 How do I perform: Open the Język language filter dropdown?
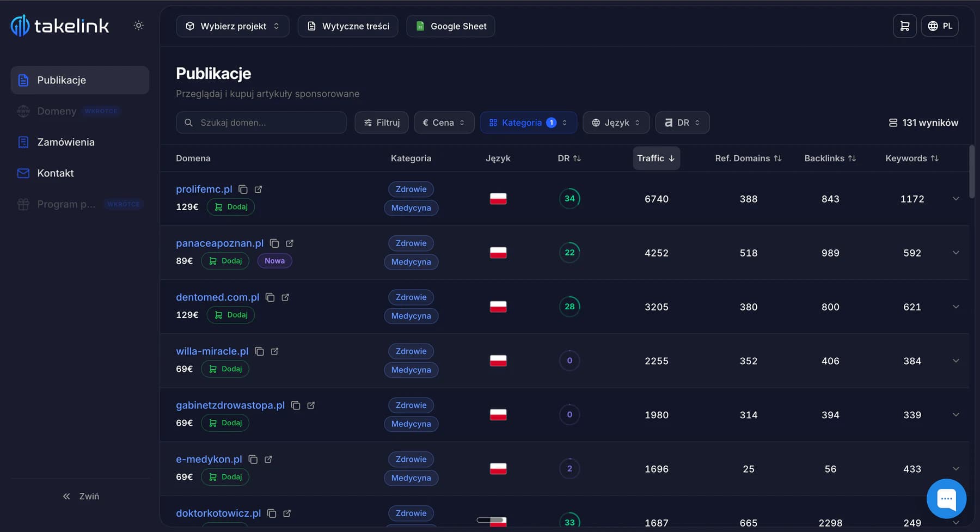click(x=616, y=123)
